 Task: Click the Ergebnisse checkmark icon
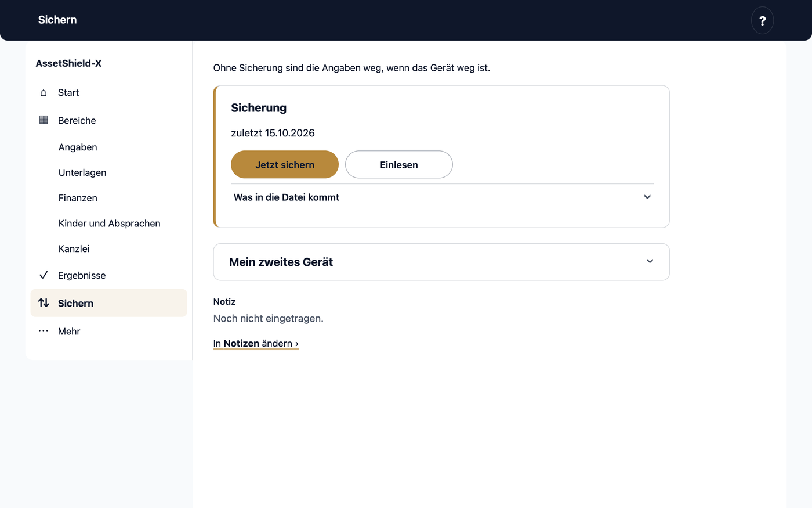43,275
